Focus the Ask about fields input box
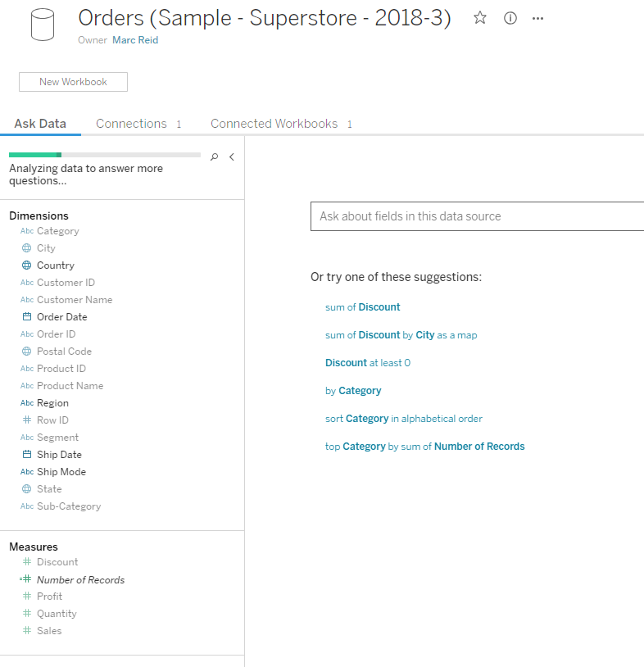Image resolution: width=644 pixels, height=667 pixels. tap(475, 216)
